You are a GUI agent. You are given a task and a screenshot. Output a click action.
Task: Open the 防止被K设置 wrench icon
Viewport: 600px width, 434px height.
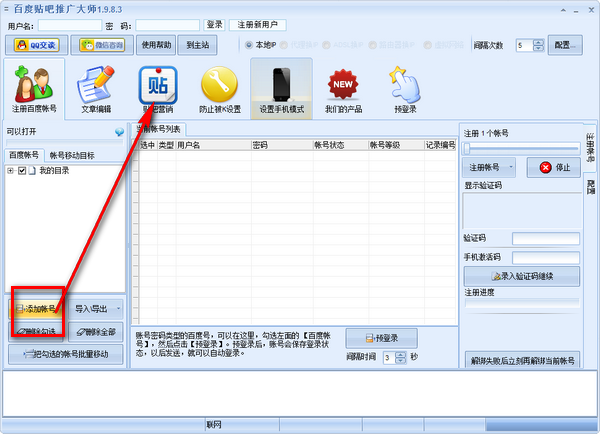220,89
